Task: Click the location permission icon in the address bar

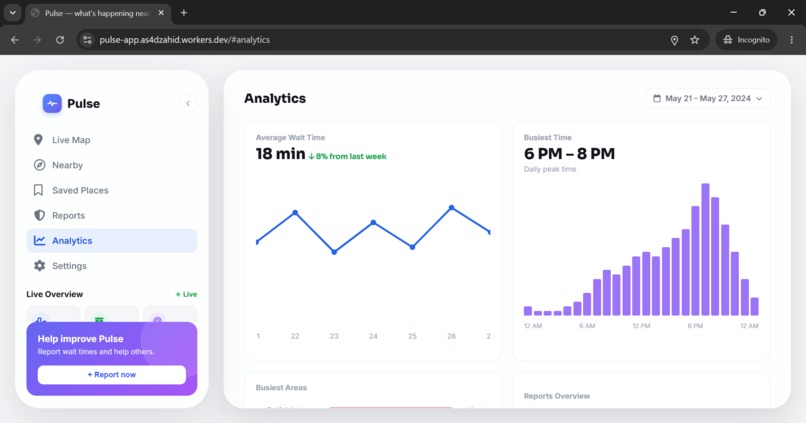Action: pyautogui.click(x=674, y=40)
